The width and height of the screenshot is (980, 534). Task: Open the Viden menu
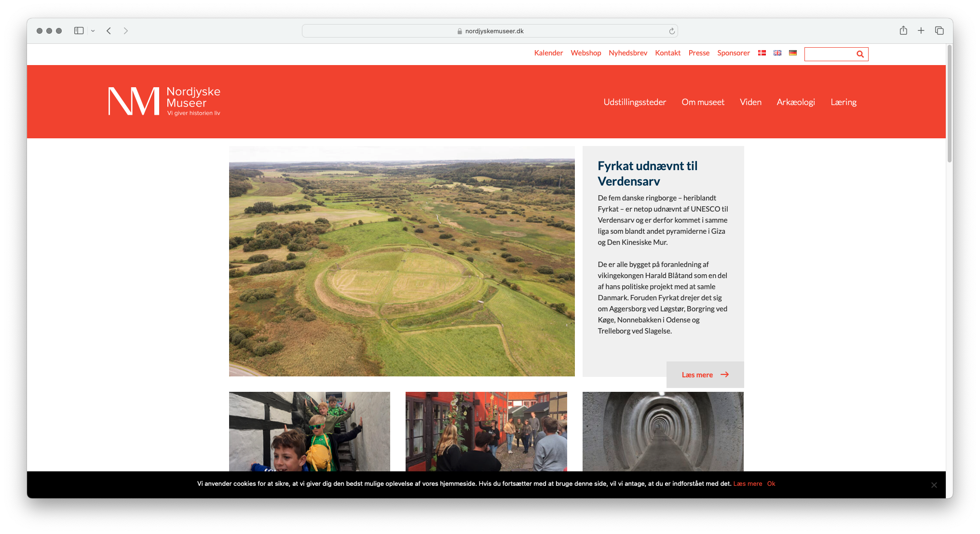tap(750, 102)
